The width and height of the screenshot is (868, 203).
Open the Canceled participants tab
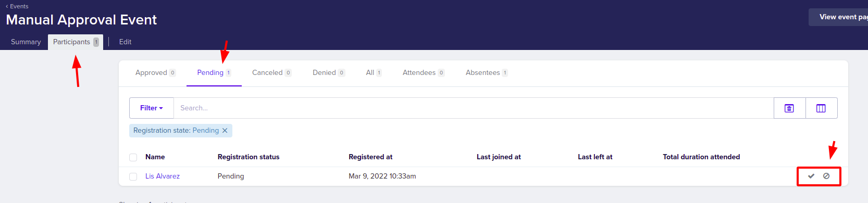(271, 72)
